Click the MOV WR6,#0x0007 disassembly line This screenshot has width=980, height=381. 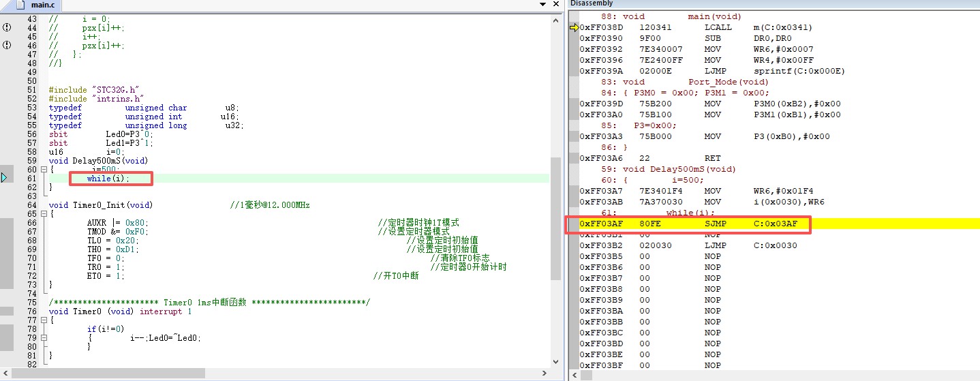pos(696,49)
